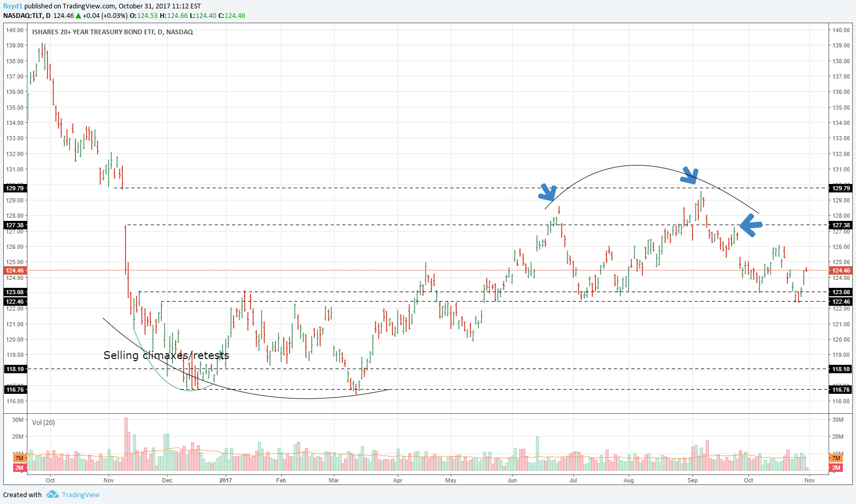The width and height of the screenshot is (856, 504).
Task: Click right 129.79 price level label
Action: point(841,188)
